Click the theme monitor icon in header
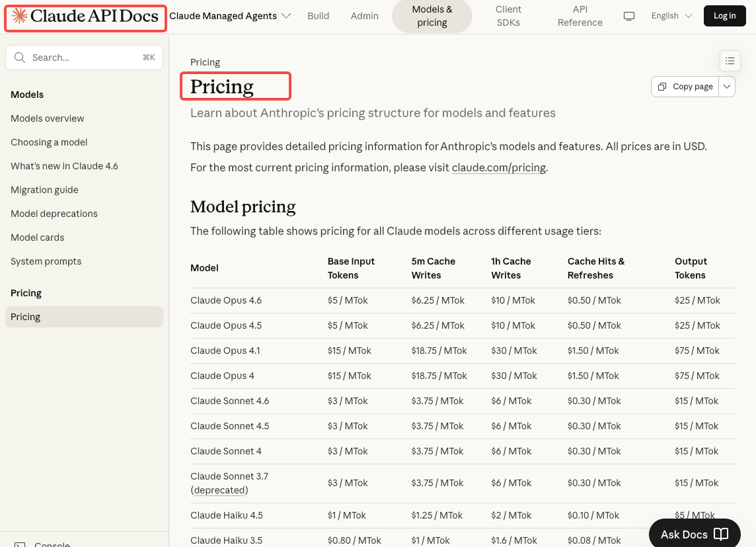Screen dimensions: 756x547 coord(628,16)
